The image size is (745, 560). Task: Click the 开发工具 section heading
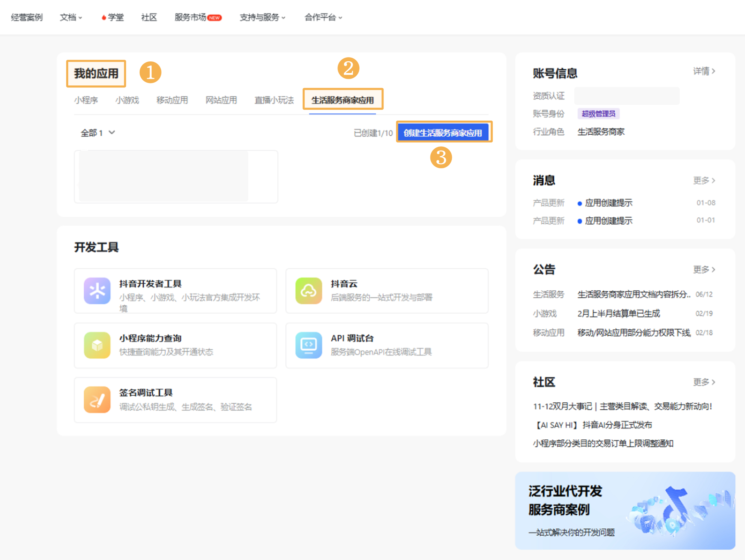(x=96, y=247)
